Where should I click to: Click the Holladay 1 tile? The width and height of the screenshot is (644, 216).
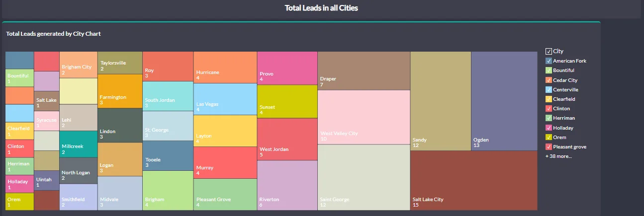point(19,184)
